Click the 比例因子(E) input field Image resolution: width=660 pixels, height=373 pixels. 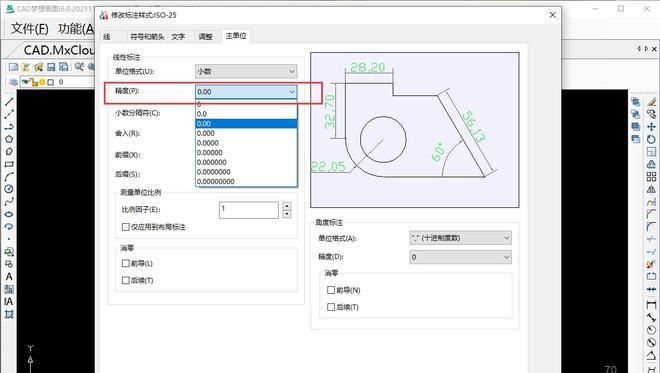tap(249, 210)
